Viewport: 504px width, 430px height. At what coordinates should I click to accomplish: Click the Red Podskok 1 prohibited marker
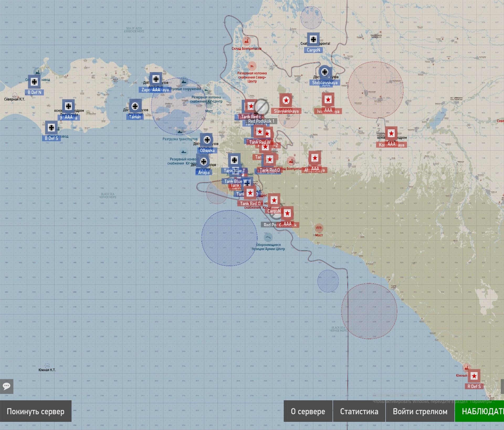262,107
